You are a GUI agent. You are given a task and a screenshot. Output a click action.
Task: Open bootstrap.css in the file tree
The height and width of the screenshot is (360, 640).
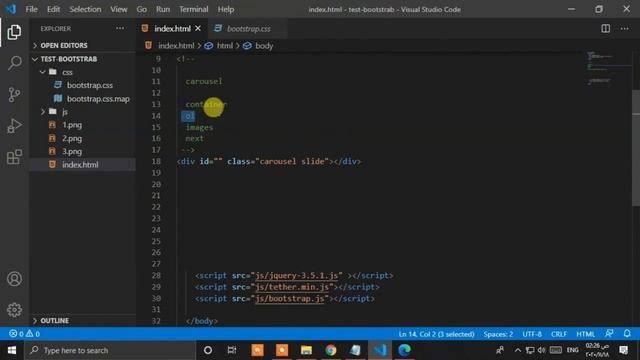90,85
